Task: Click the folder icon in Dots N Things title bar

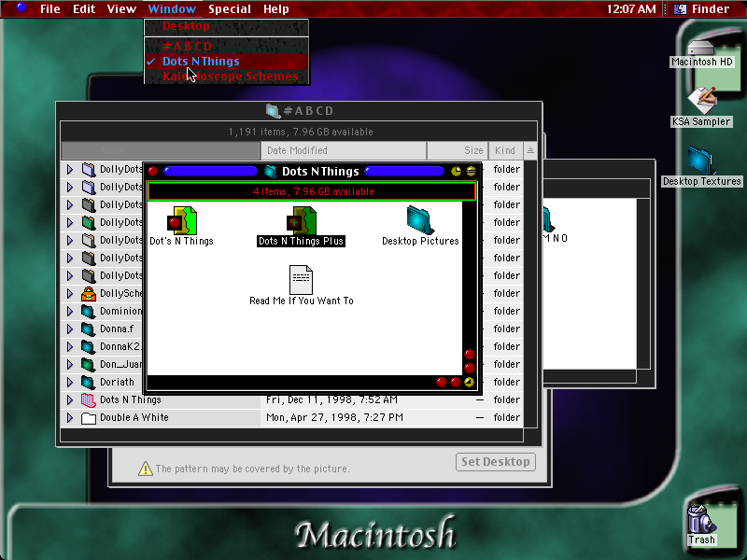Action: (271, 171)
